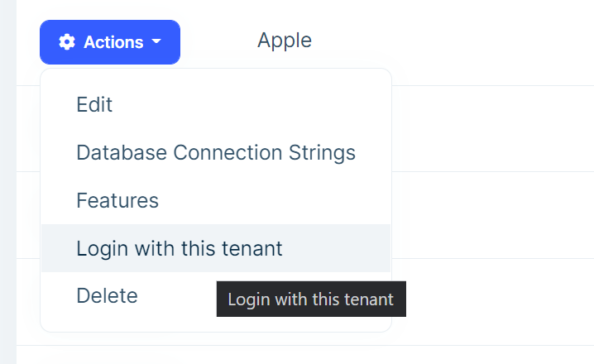Click the dark Login with this tenant tooltip

[310, 299]
